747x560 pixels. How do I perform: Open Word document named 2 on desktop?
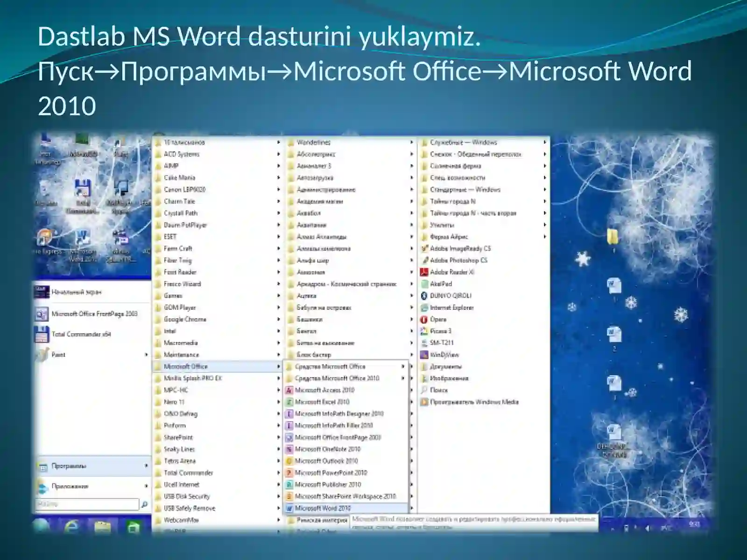click(x=614, y=338)
